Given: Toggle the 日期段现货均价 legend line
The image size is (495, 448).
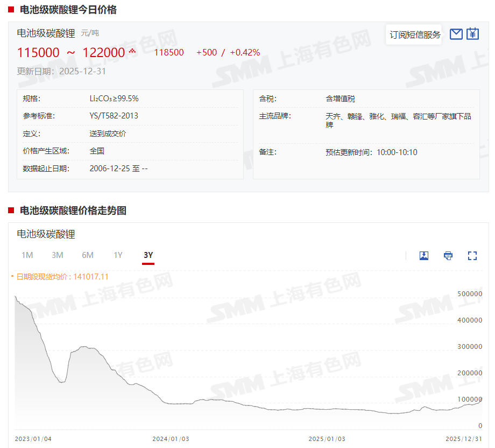Looking at the screenshot, I should (x=60, y=277).
